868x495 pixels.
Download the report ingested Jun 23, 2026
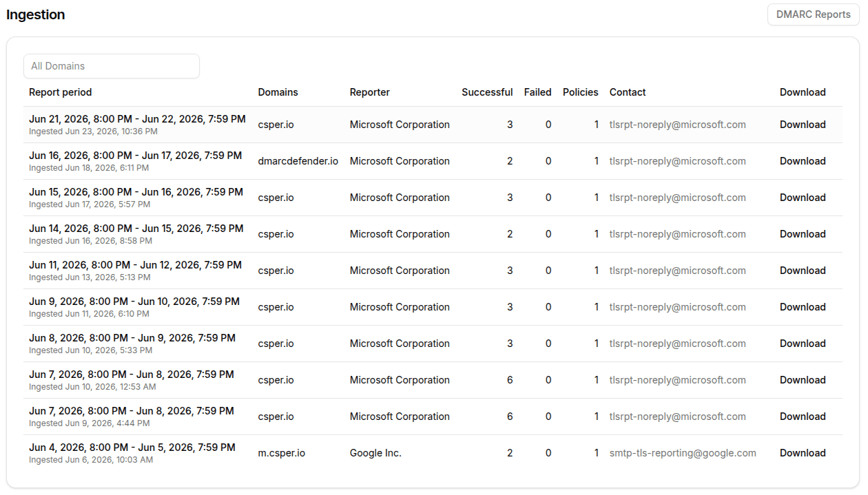[x=803, y=125]
